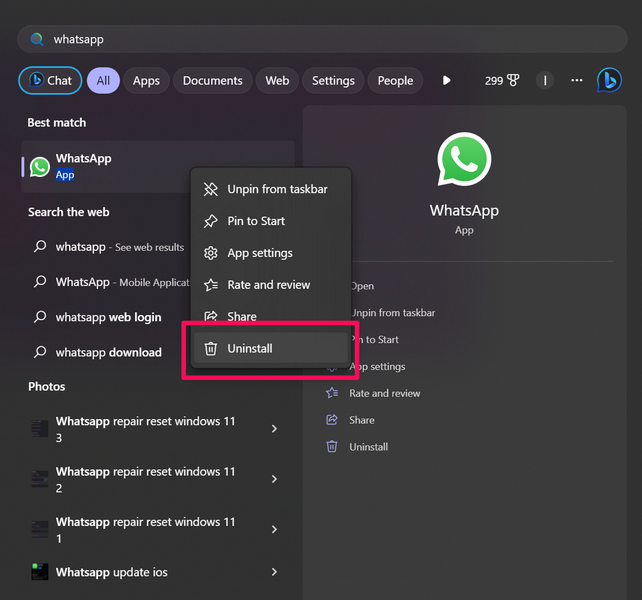Open App settings from the context menu
The width and height of the screenshot is (642, 600).
tap(260, 253)
